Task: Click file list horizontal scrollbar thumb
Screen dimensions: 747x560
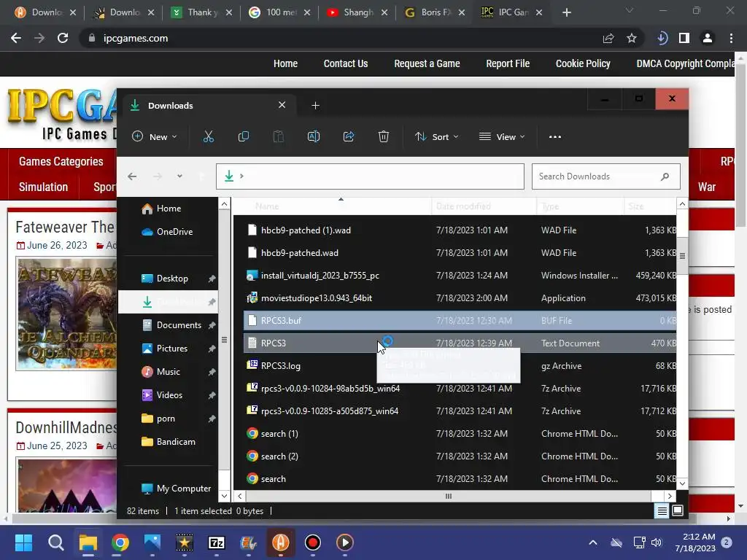Action: click(449, 496)
